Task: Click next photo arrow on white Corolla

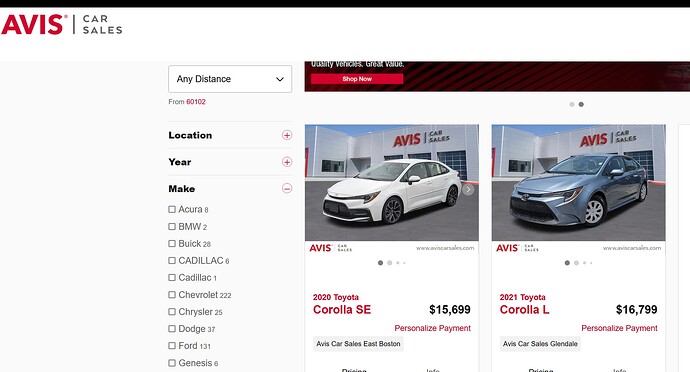Action: tap(468, 189)
